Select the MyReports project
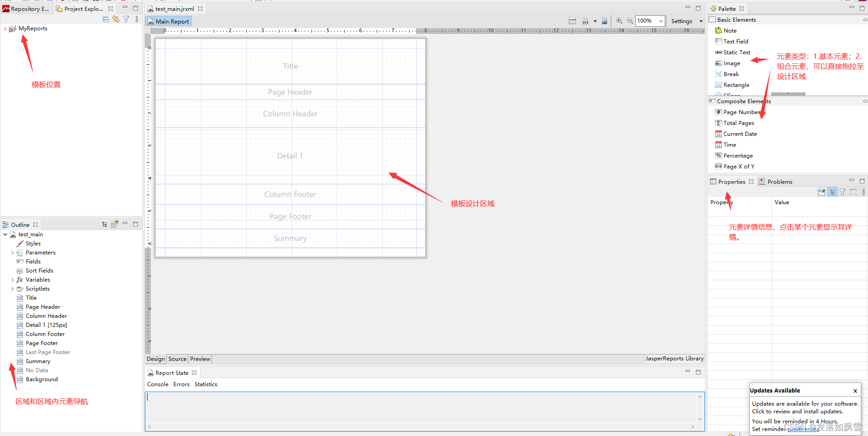Image resolution: width=868 pixels, height=436 pixels. coord(33,29)
